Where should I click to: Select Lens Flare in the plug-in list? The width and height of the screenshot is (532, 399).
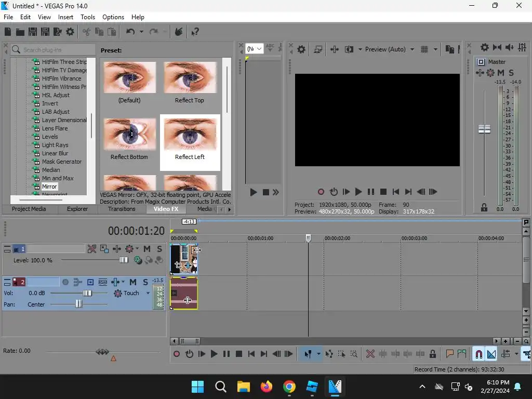55,128
